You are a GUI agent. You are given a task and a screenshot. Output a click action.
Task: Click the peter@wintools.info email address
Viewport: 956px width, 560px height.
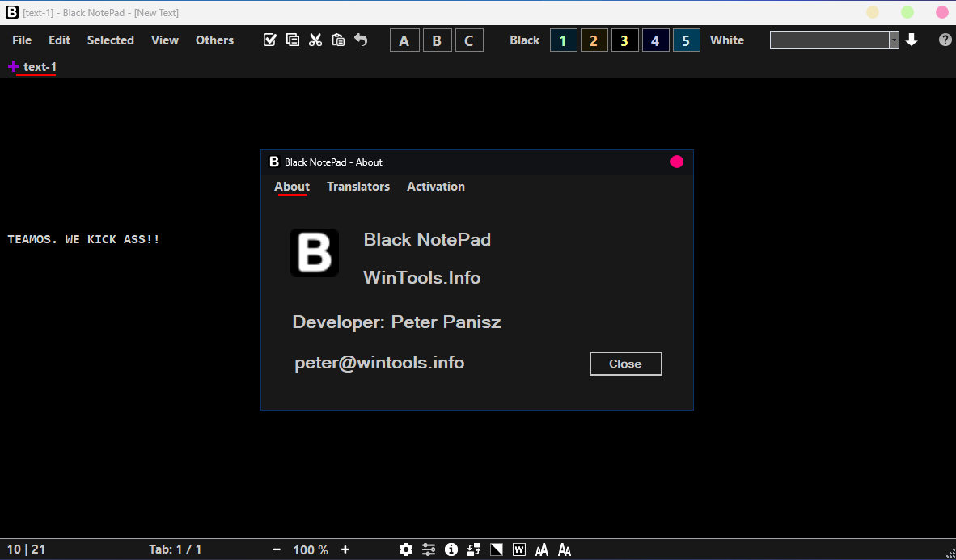pyautogui.click(x=379, y=363)
